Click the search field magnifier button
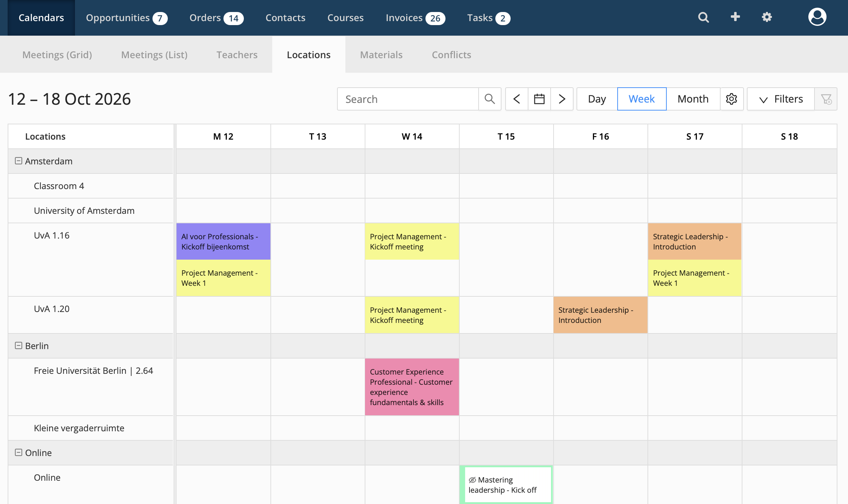This screenshot has height=504, width=848. (x=490, y=99)
